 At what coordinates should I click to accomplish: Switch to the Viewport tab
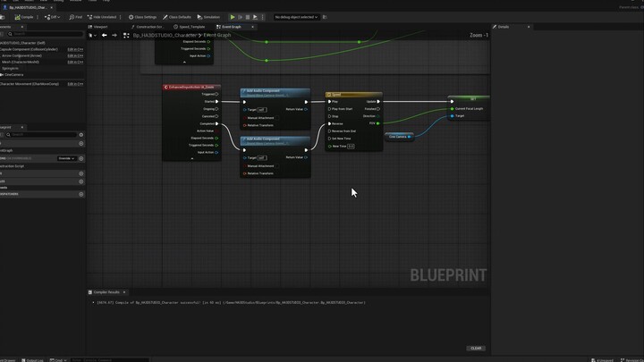(99, 27)
